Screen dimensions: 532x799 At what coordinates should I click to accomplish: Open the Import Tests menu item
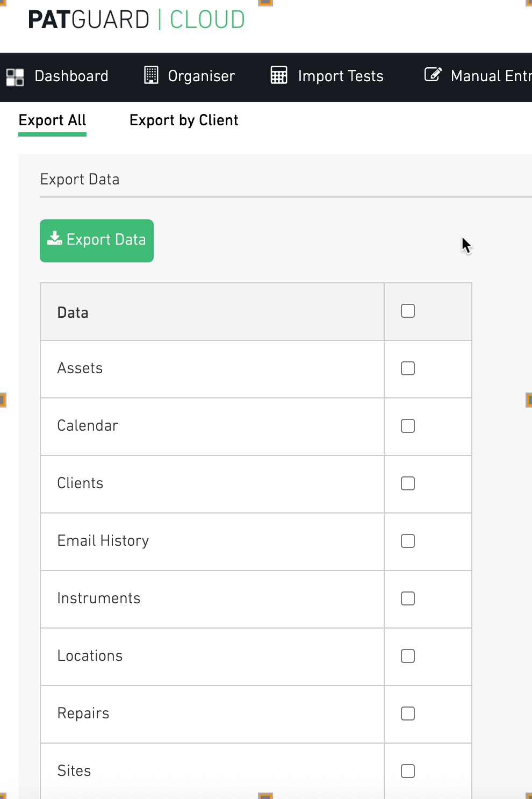pos(327,76)
